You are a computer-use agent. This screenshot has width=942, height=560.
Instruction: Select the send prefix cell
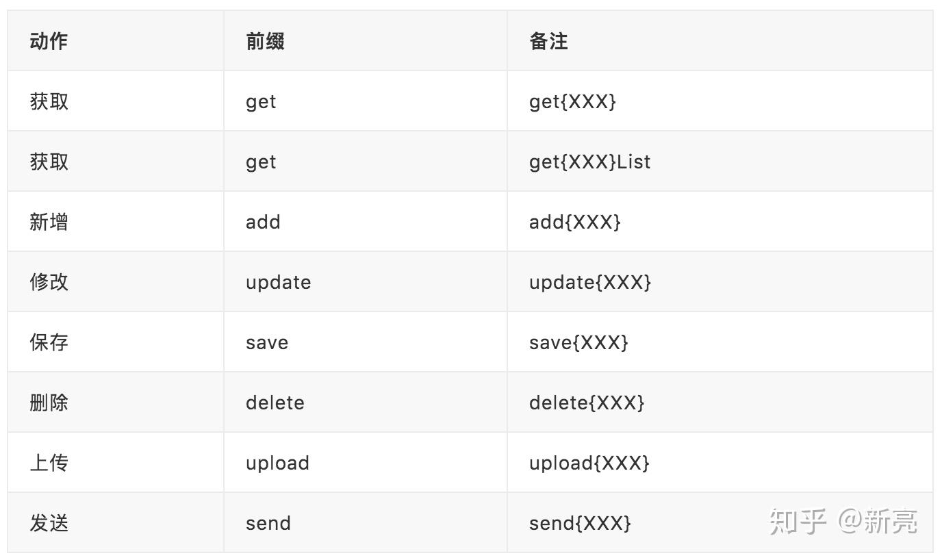coord(366,523)
